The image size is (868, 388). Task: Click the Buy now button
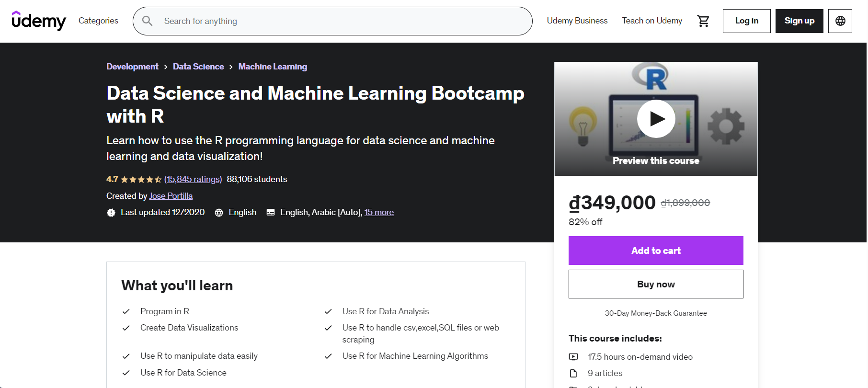tap(656, 284)
